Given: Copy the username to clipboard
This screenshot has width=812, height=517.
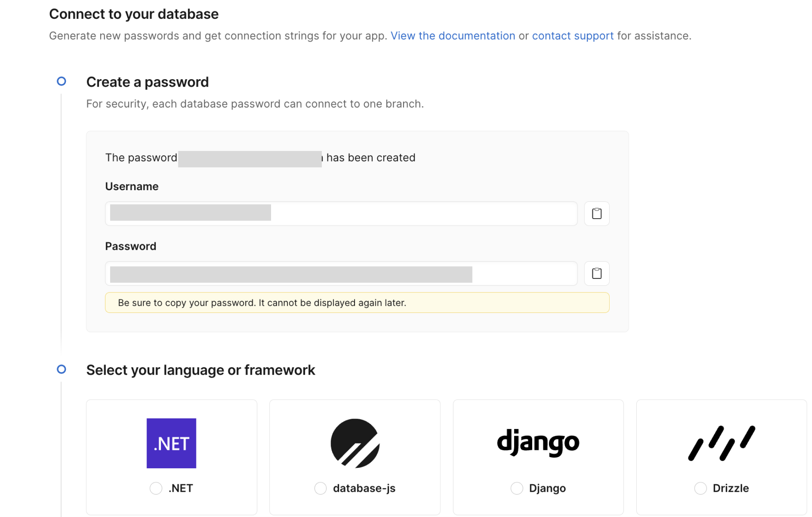Looking at the screenshot, I should [x=596, y=214].
